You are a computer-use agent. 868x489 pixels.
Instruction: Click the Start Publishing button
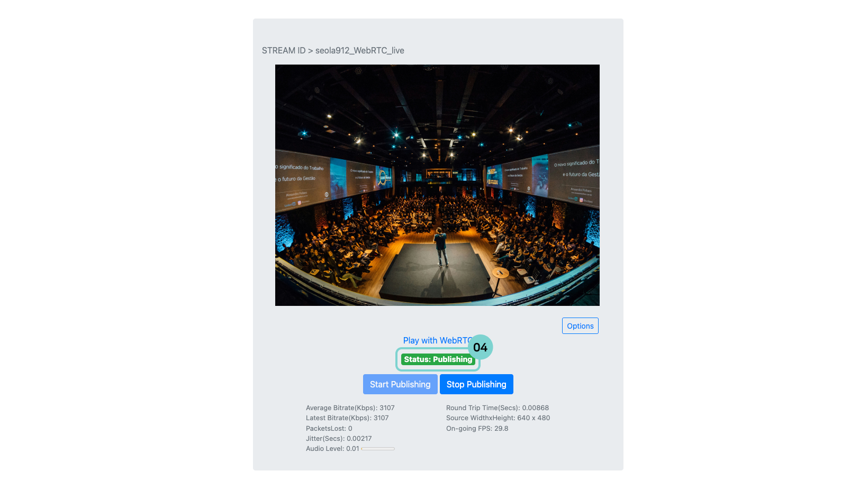coord(400,384)
